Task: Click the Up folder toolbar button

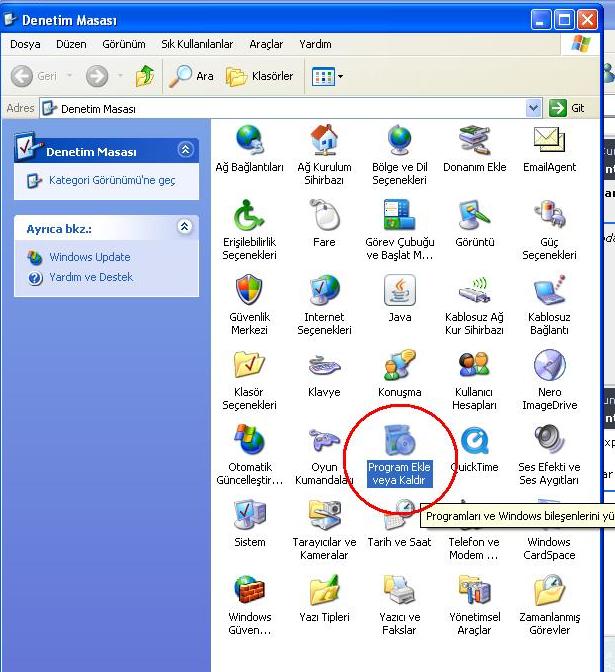Action: (x=145, y=76)
